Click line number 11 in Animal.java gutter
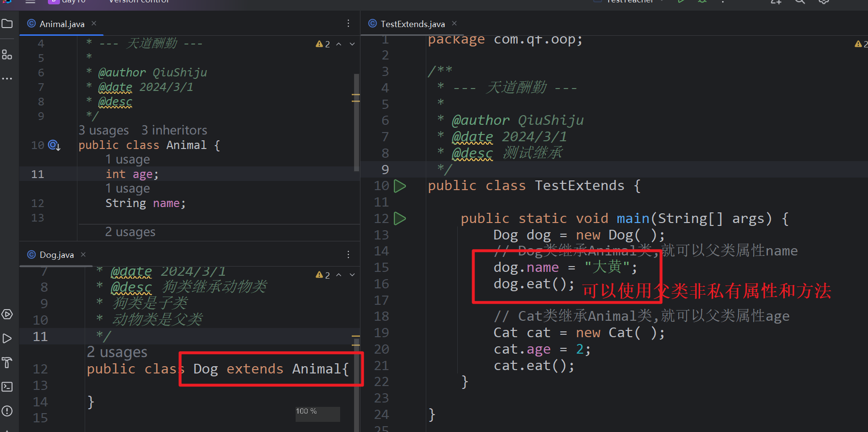 click(x=38, y=174)
